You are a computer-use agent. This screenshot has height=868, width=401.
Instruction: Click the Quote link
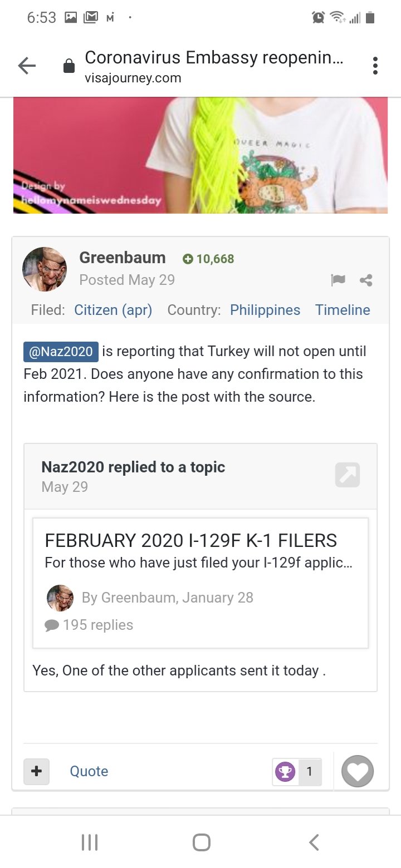tap(89, 771)
